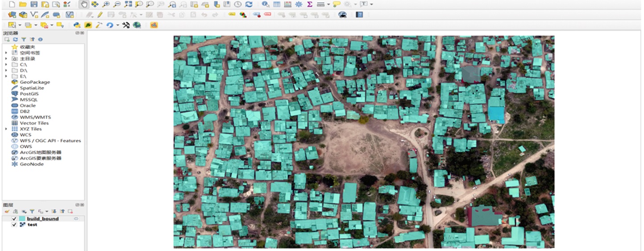Expand the 空间书签 tree node

pyautogui.click(x=6, y=53)
